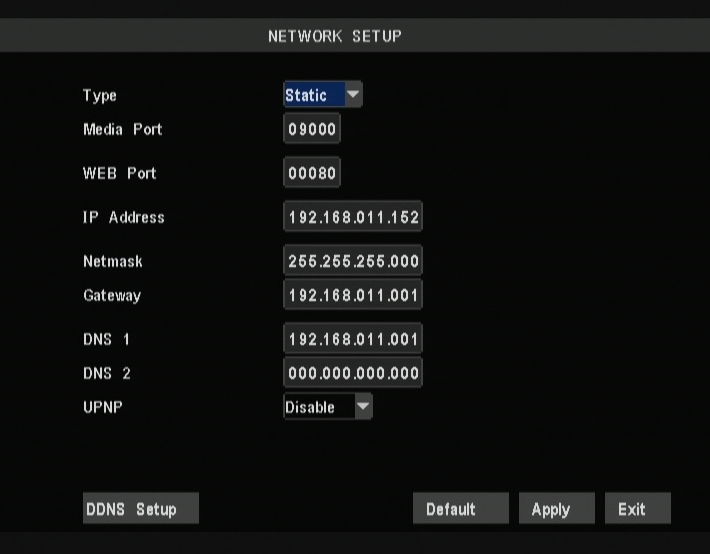
Task: Select the DNS 1 address field
Action: point(352,340)
